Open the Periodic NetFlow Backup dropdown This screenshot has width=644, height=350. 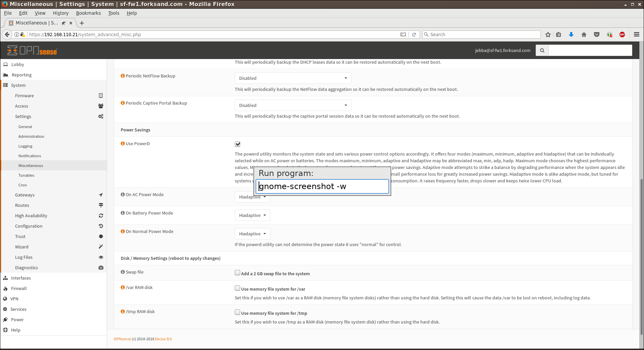[293, 78]
